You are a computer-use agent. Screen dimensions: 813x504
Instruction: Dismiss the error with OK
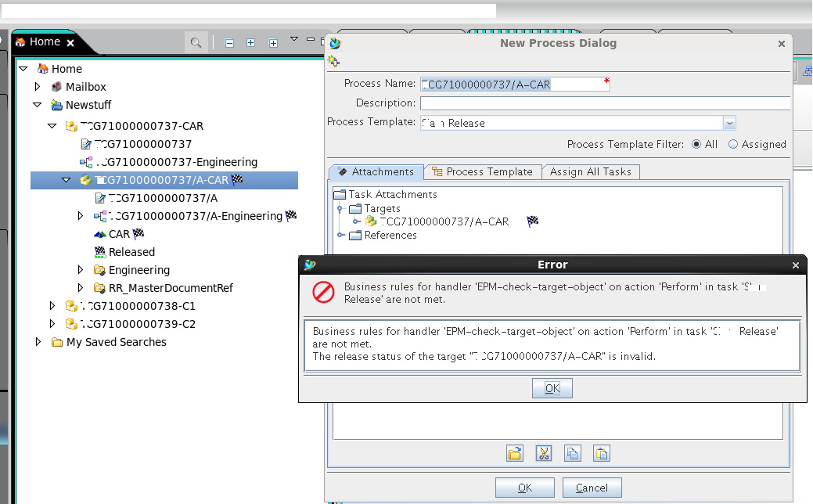tap(552, 387)
